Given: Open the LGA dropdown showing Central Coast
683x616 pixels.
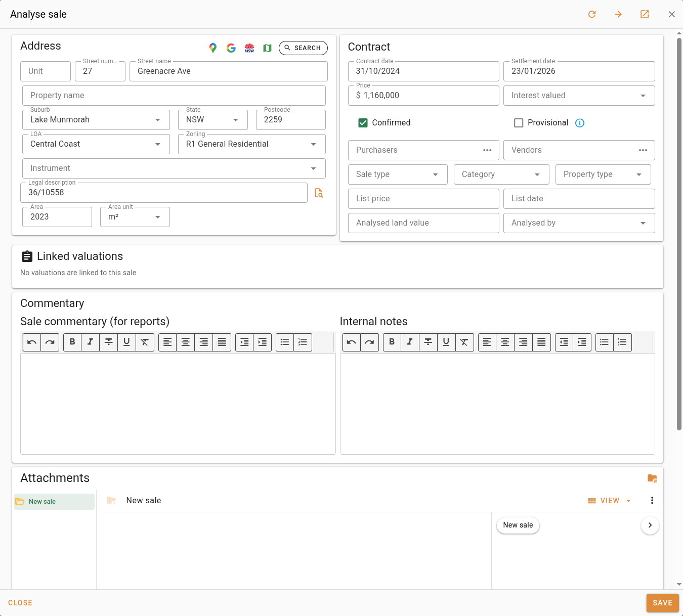Looking at the screenshot, I should [x=96, y=144].
